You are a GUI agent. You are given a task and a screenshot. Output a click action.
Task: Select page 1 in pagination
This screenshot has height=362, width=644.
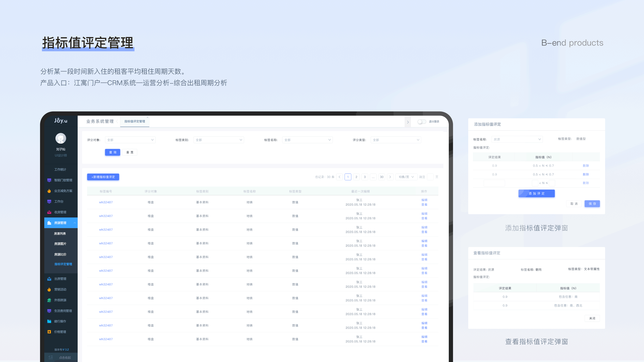tap(348, 177)
